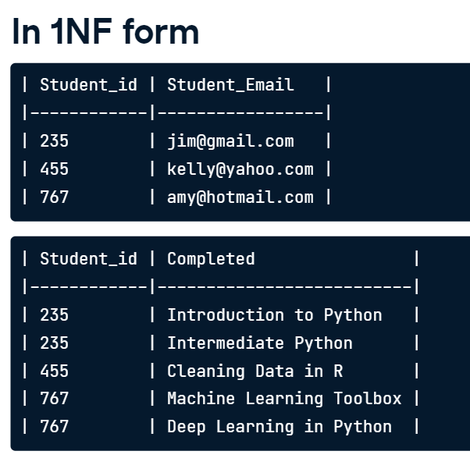Click ID 767 beside Machine Learning Toolbox

tap(55, 399)
